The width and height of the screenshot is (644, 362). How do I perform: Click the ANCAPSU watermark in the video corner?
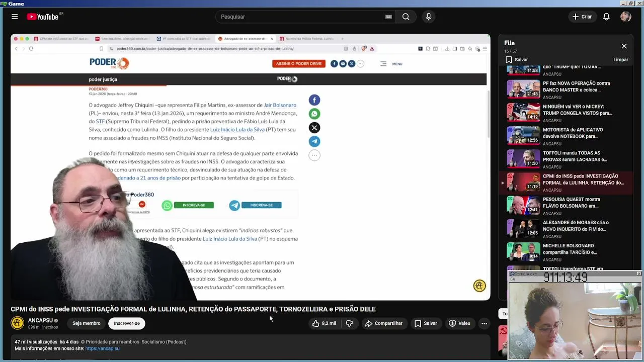pos(479,286)
